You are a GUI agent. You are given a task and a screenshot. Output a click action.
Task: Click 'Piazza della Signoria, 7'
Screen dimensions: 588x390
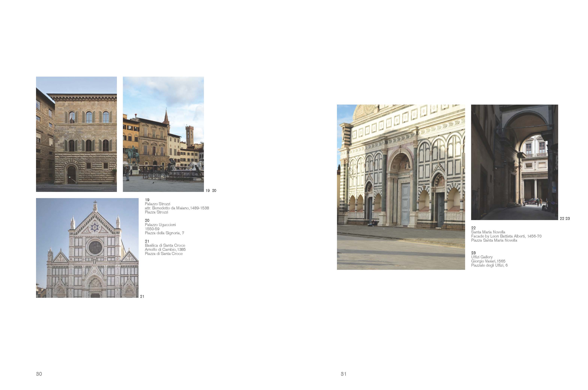point(165,233)
